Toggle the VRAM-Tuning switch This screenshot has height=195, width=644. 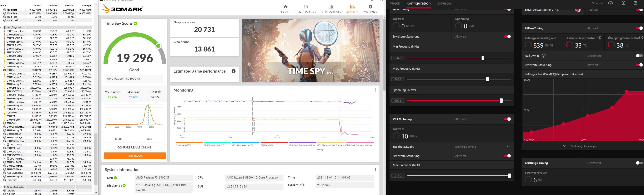(507, 119)
